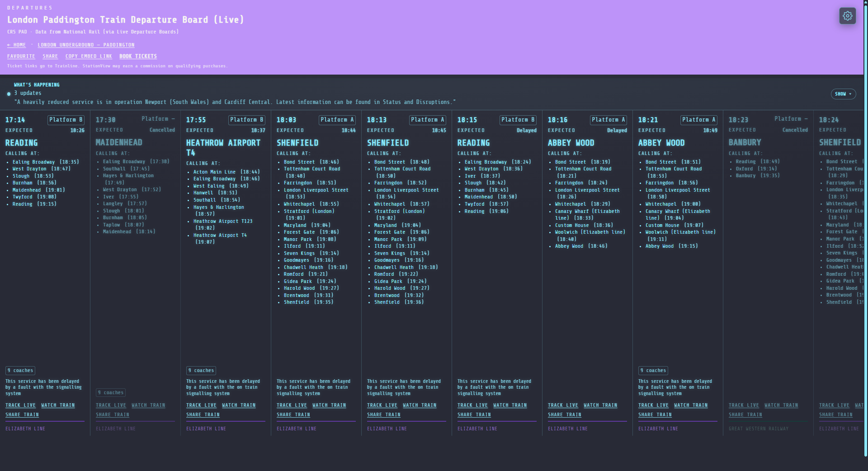This screenshot has height=471, width=868.
Task: Share train for the 18:16 Abbey Wood service
Action: coord(565,414)
